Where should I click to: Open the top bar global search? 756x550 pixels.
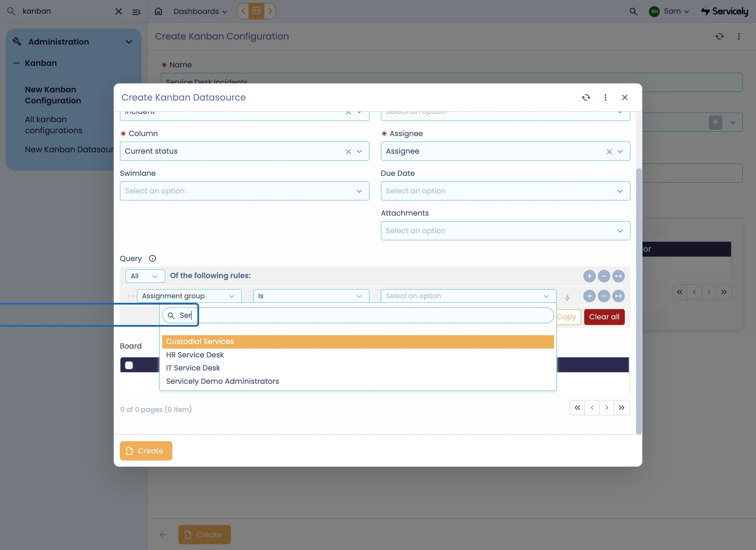[633, 11]
